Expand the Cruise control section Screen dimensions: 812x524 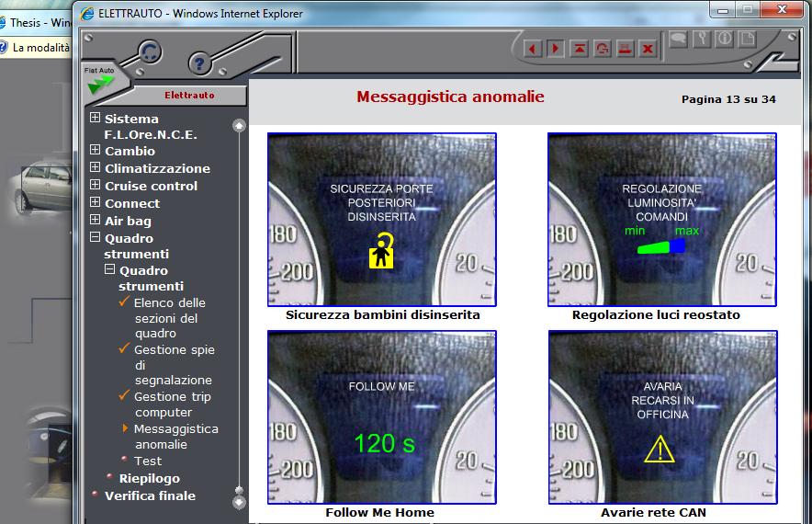[x=95, y=185]
